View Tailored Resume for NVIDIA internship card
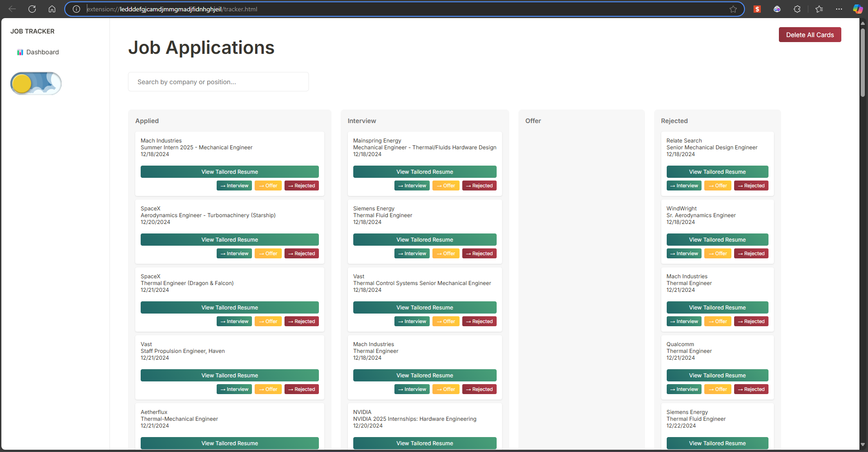 [425, 443]
